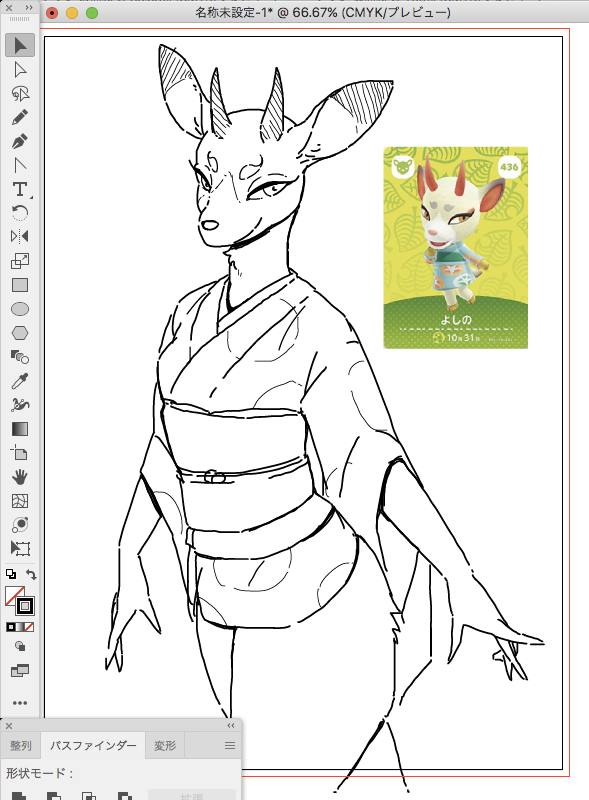Swap fill and stroke with the curved arrow
The image size is (589, 800).
31,574
